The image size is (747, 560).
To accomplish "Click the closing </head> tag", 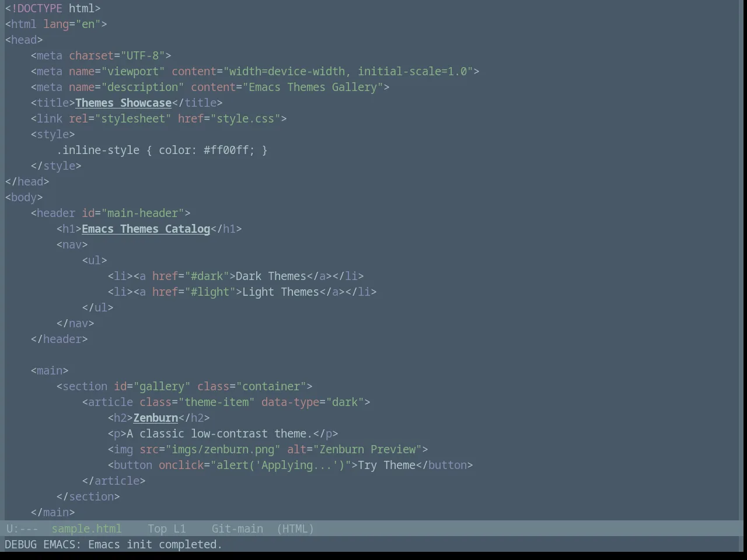I will point(27,181).
